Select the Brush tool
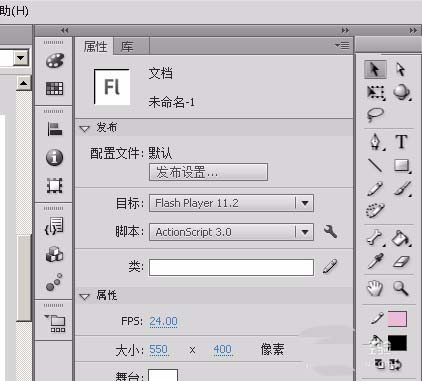Screen dimensions: 422x381 403,189
